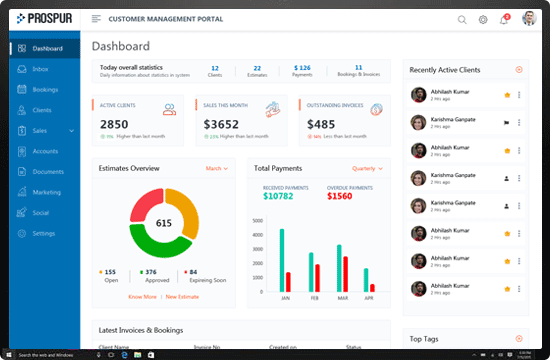This screenshot has height=360, width=550.
Task: Click the New Estimate link
Action: 182,297
